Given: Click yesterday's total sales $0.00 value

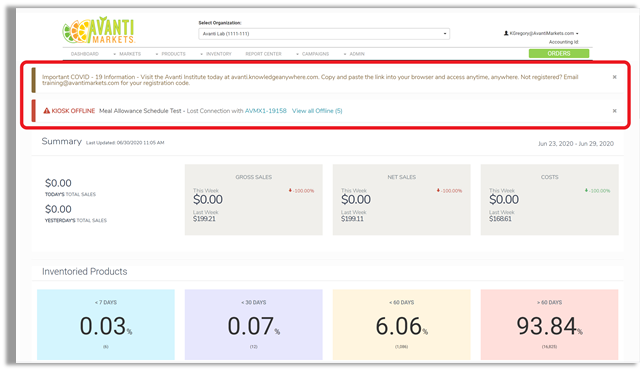Looking at the screenshot, I should (x=58, y=209).
